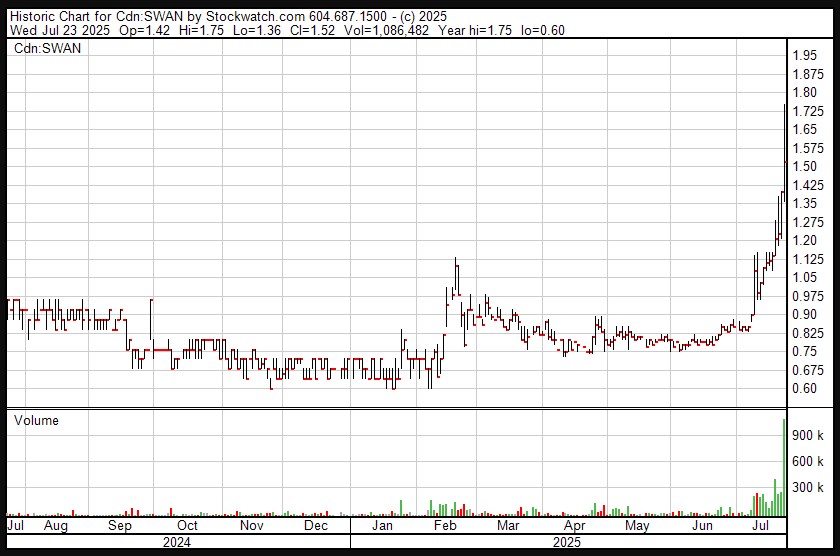Viewport: 840px width, 556px height.
Task: Select the Jun month label
Action: click(702, 525)
